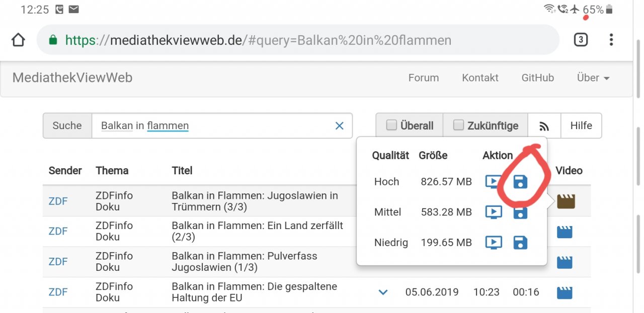644x313 pixels.
Task: Open the RSS feed for this search
Action: pos(544,126)
